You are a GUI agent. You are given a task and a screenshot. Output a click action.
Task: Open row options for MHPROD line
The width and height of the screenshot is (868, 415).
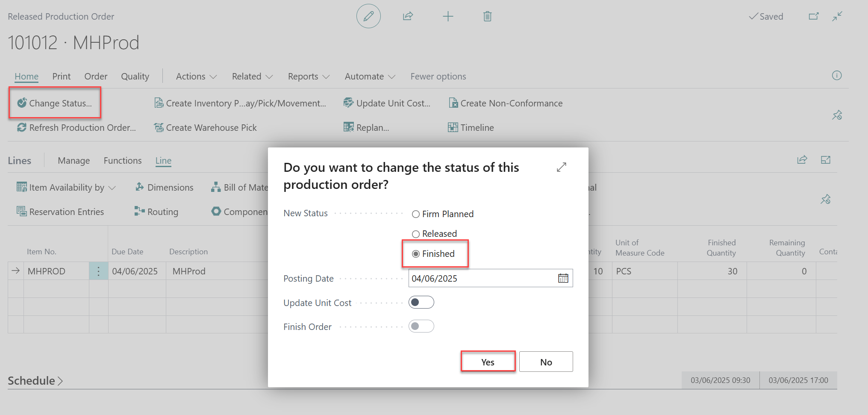98,271
